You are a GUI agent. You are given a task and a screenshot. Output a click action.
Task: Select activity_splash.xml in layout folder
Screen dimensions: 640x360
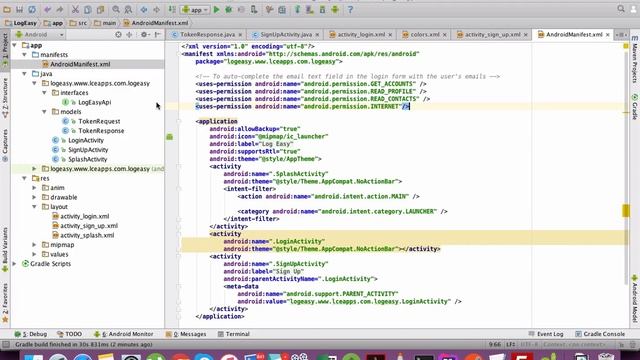[83, 236]
